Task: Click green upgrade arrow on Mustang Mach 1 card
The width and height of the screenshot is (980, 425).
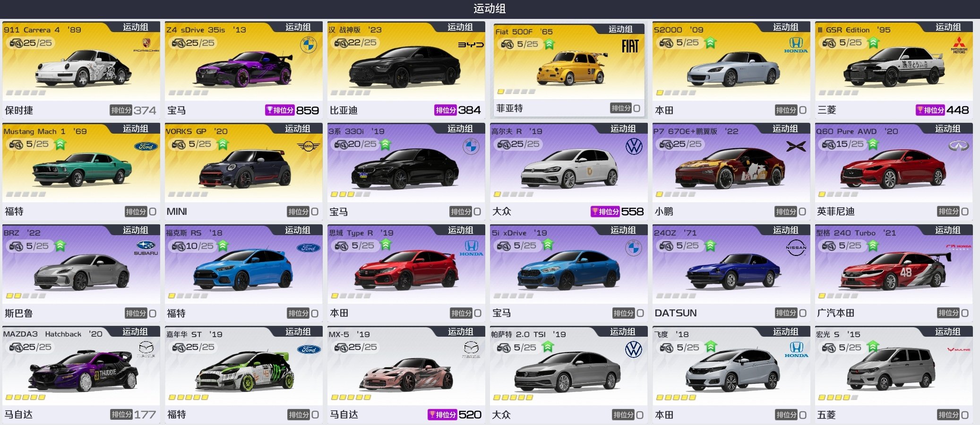Action: (x=60, y=144)
